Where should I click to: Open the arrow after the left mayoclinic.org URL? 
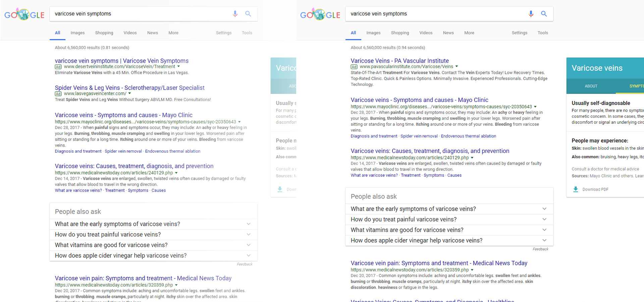tap(239, 122)
